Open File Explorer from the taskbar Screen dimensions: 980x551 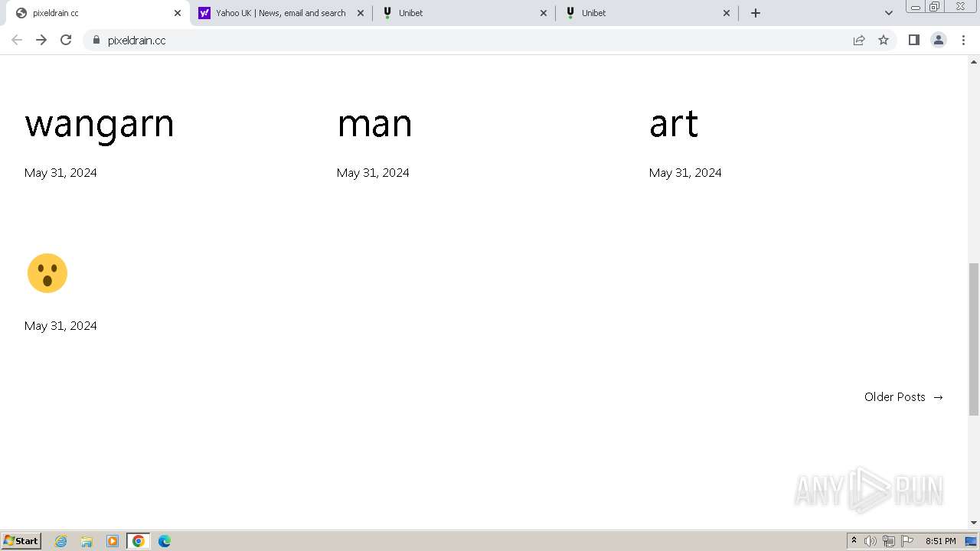click(x=87, y=541)
